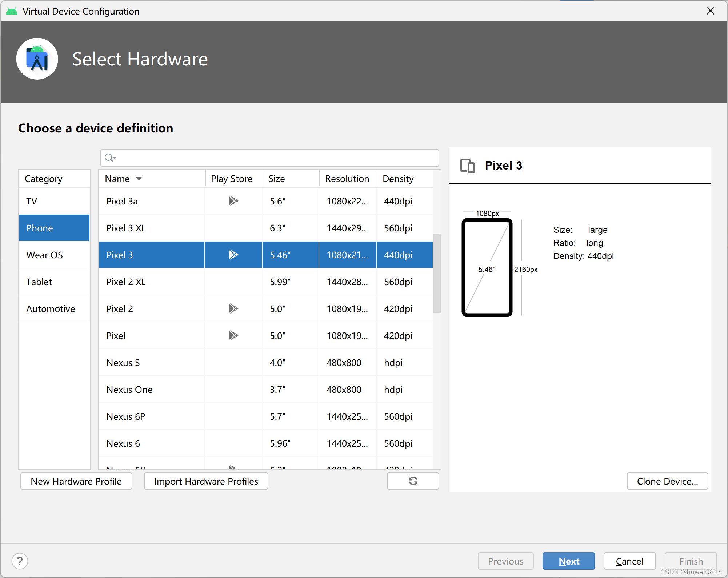
Task: Click the Play Store icon for Pixel 3a
Action: click(232, 201)
